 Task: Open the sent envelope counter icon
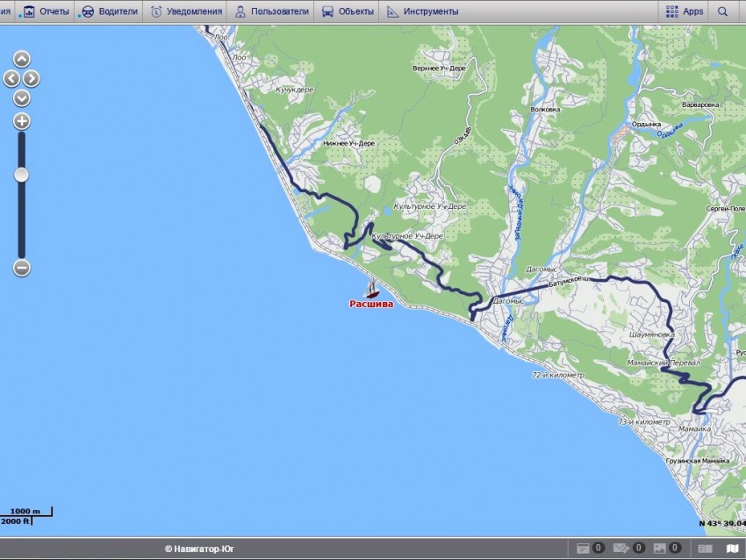[x=621, y=549]
